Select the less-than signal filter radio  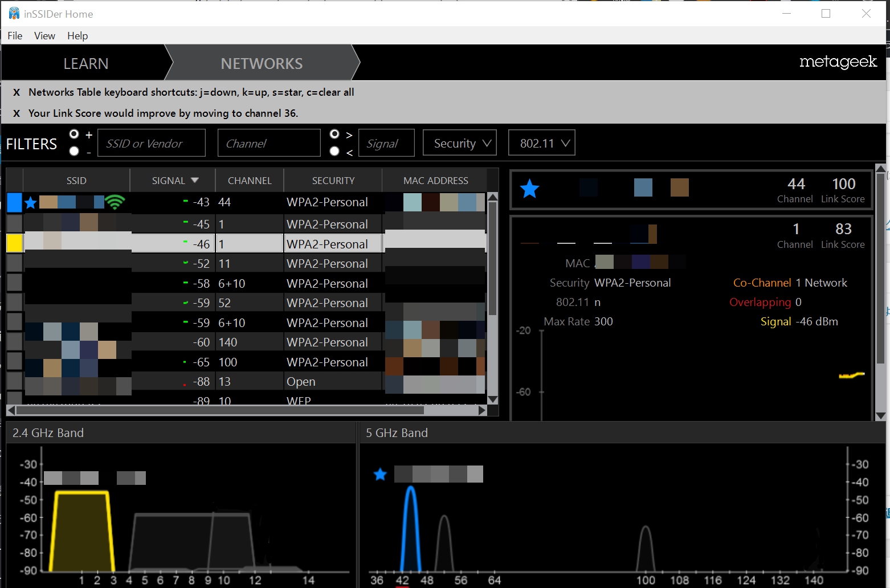pyautogui.click(x=334, y=151)
